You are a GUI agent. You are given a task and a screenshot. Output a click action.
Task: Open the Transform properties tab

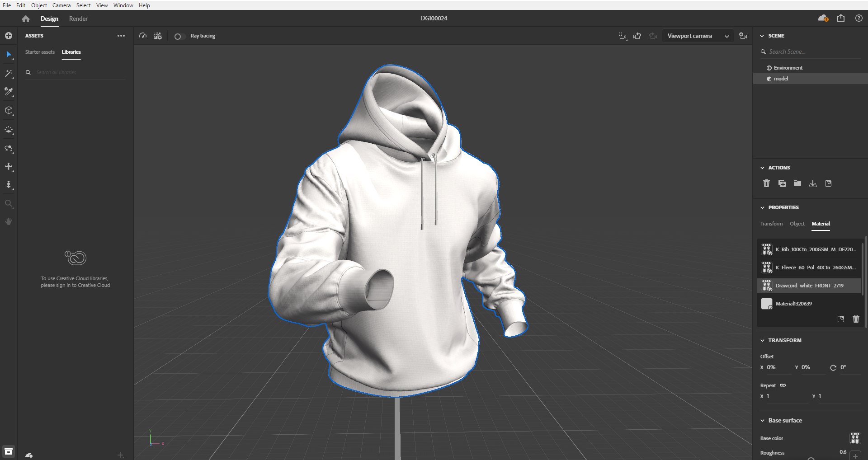(771, 224)
